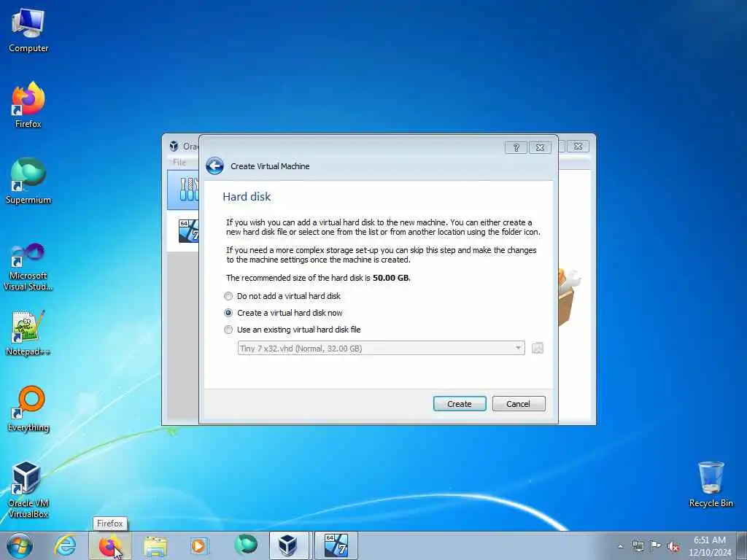The image size is (747, 560).
Task: Select Use an existing virtual hard disk file
Action: coord(293,330)
